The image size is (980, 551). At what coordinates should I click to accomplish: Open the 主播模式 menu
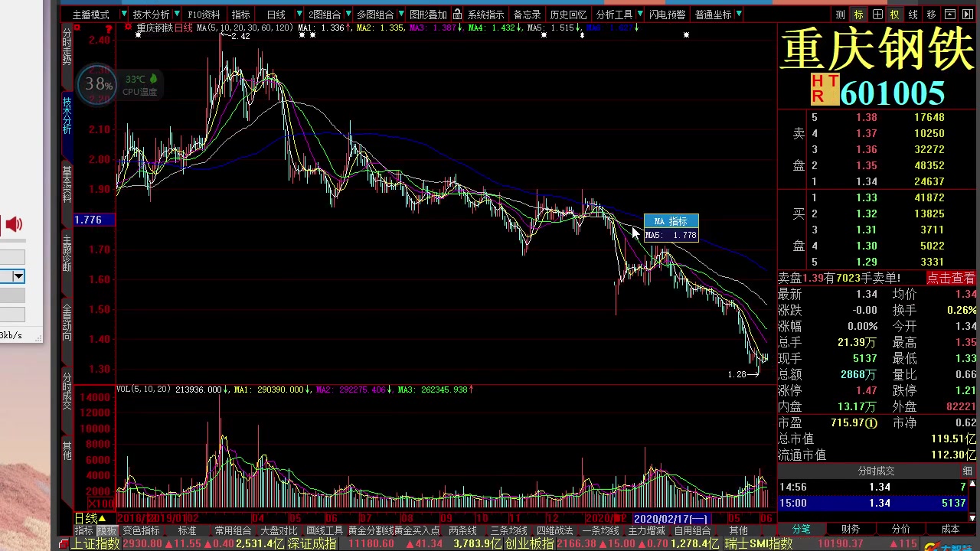pos(91,15)
